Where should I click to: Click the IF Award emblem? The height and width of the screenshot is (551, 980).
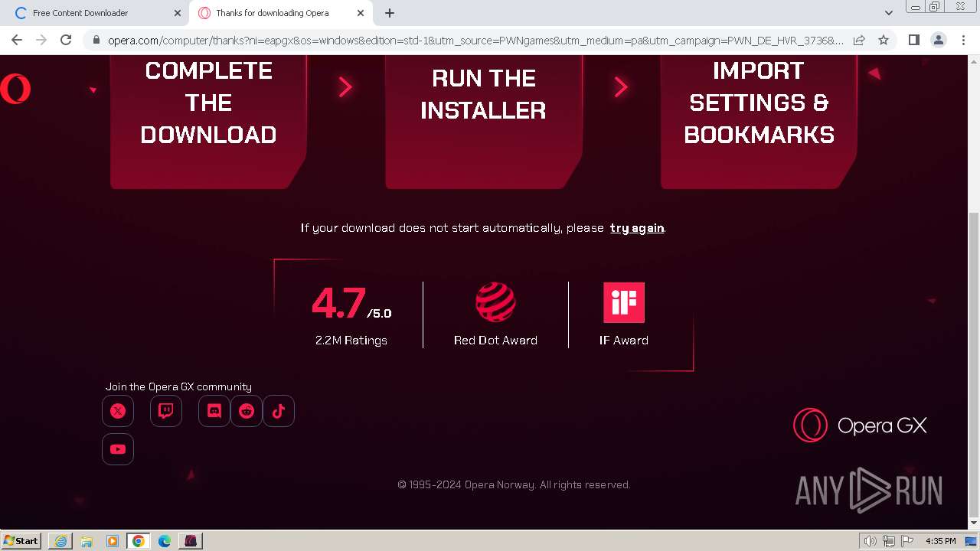pyautogui.click(x=624, y=302)
